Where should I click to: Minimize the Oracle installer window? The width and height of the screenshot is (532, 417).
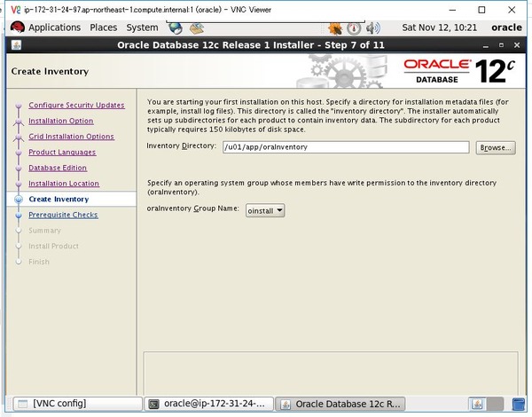(x=486, y=45)
